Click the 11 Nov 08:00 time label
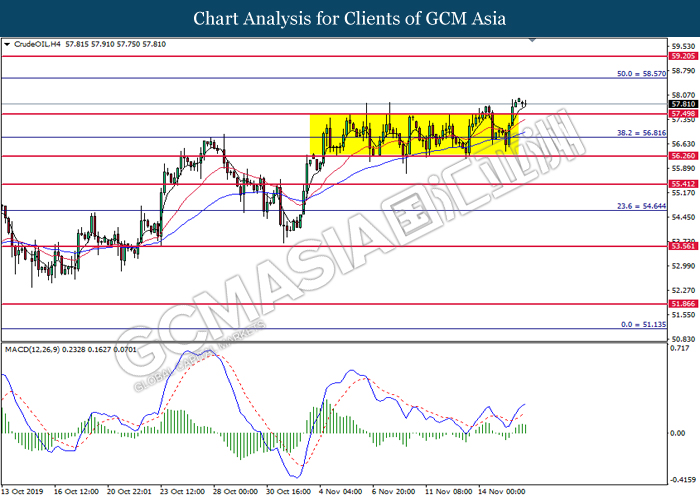Viewport: 700px width, 500px height. (449, 492)
